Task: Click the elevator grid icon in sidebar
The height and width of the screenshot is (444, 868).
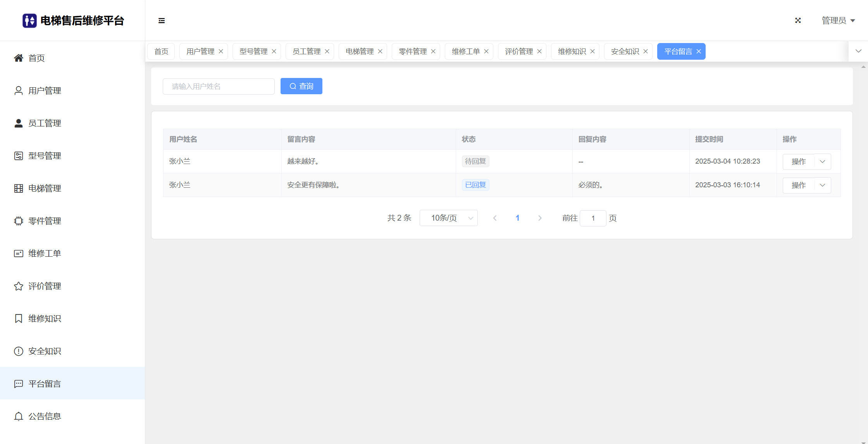Action: pyautogui.click(x=18, y=188)
